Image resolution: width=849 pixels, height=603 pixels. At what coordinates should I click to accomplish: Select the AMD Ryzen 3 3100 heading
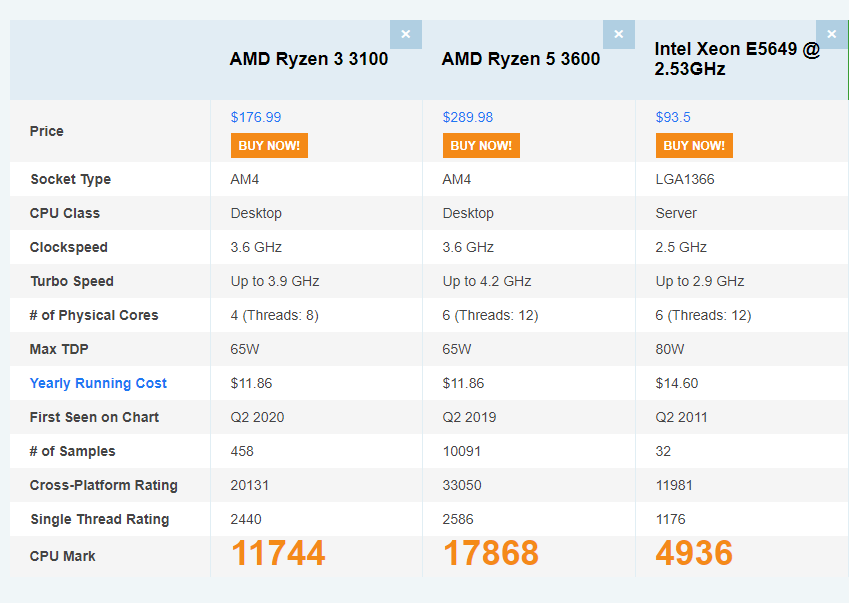(309, 58)
